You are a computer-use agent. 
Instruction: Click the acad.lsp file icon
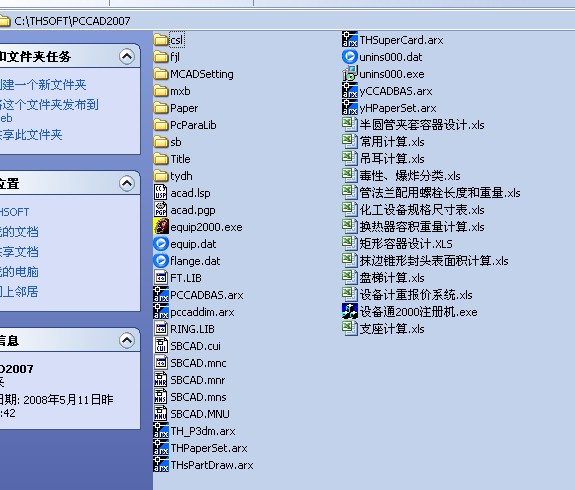161,193
